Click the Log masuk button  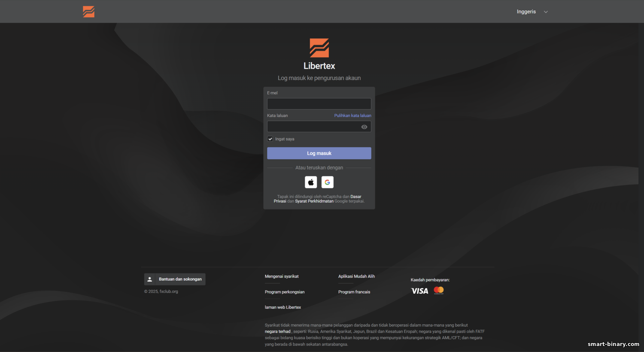point(319,153)
